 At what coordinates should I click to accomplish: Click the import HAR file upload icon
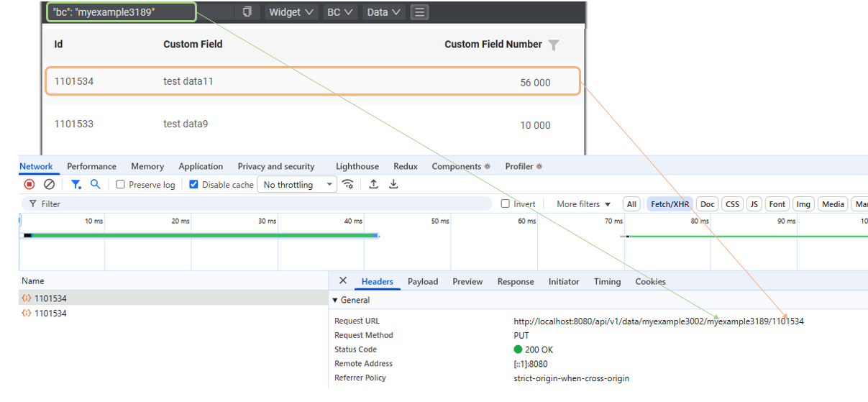coord(373,185)
